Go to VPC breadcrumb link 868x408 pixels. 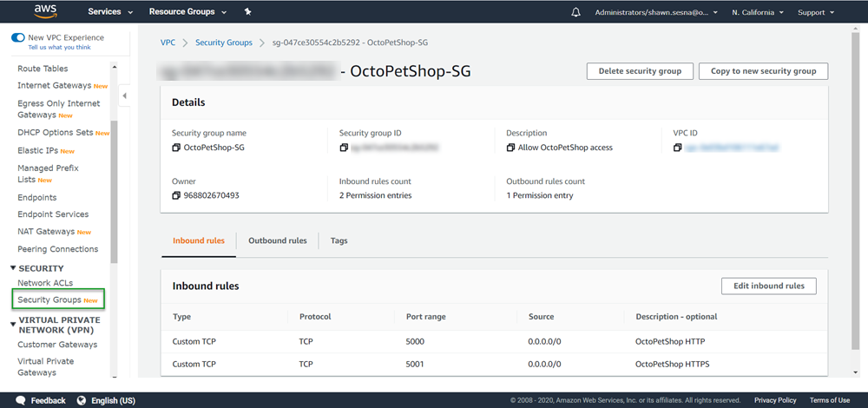168,43
